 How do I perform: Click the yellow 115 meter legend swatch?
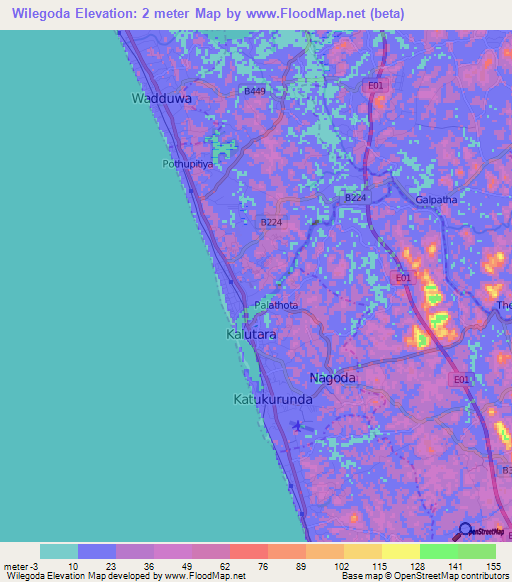(x=401, y=552)
